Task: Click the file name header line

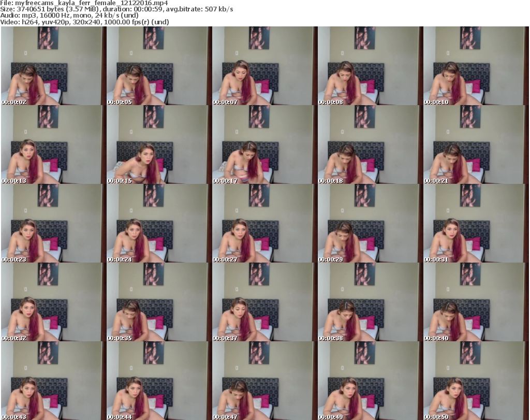Action: (x=84, y=3)
